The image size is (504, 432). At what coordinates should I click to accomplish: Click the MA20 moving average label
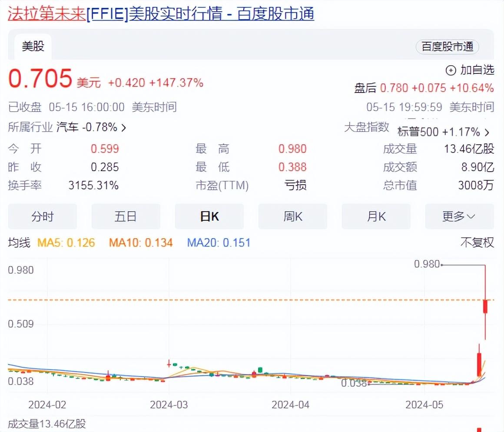(219, 243)
